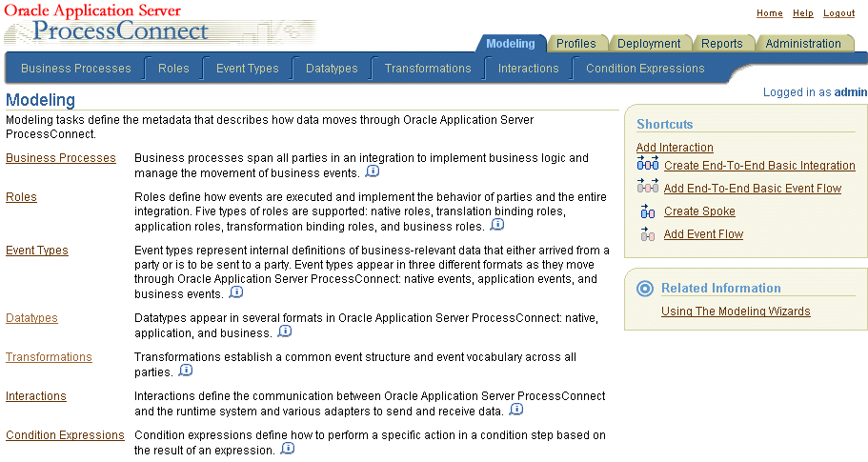Open the Reports tab

(x=722, y=43)
